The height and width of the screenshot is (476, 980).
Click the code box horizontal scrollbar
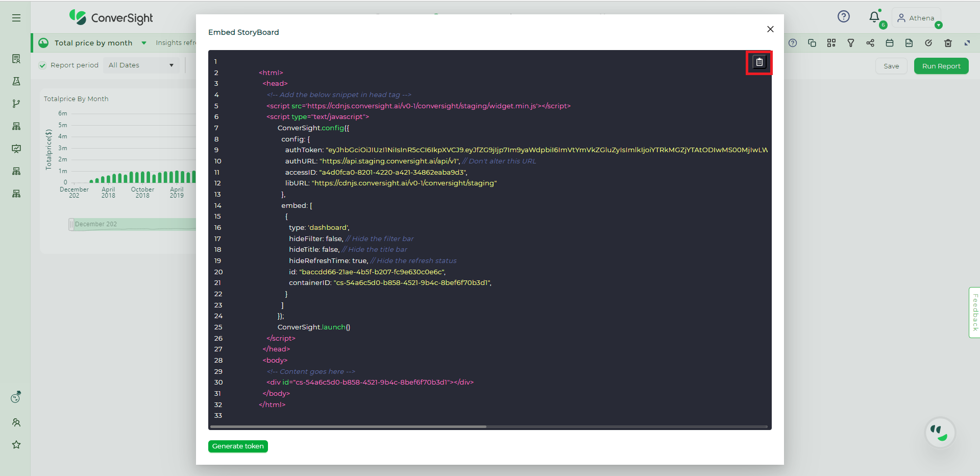349,426
